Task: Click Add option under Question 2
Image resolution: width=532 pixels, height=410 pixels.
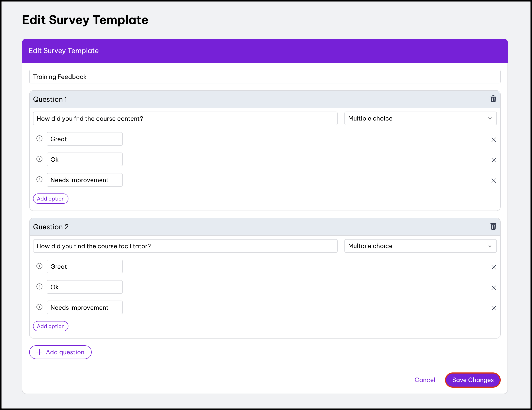Action: point(51,326)
